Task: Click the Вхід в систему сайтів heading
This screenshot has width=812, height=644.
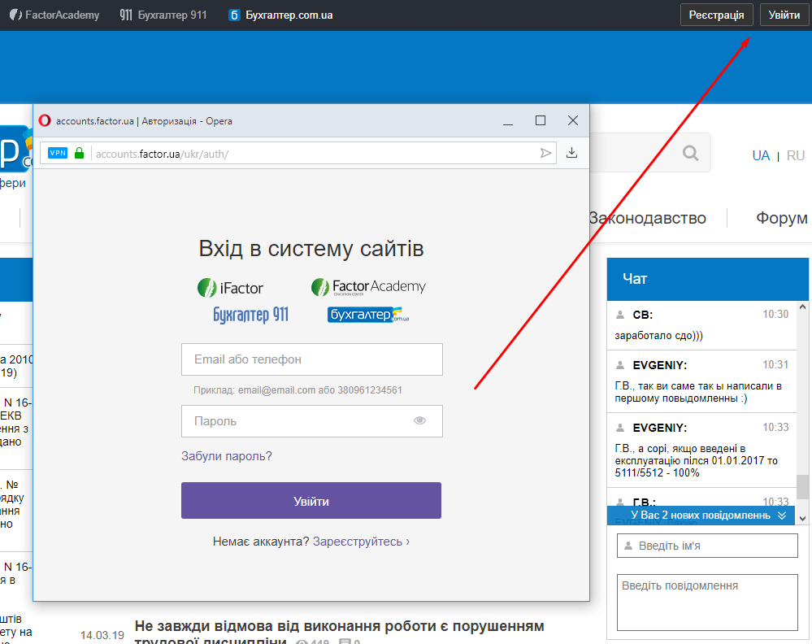Action: tap(311, 248)
